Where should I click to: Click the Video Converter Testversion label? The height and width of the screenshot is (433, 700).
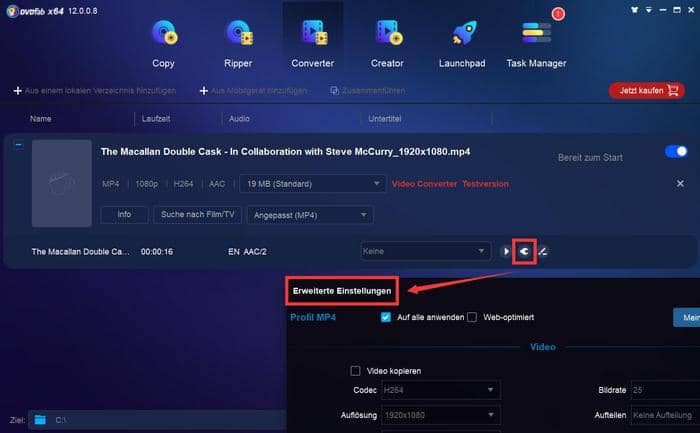[x=450, y=184]
